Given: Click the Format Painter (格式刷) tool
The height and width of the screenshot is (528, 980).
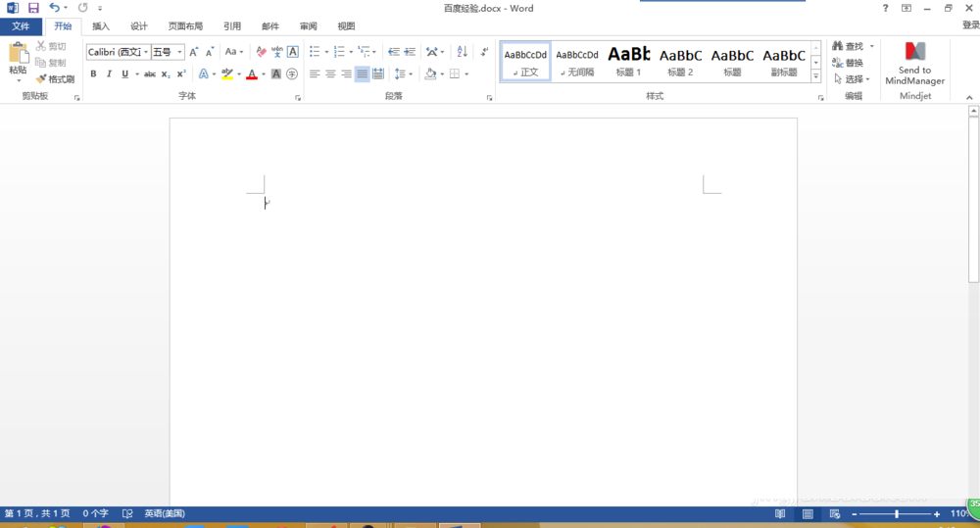Looking at the screenshot, I should [55, 78].
